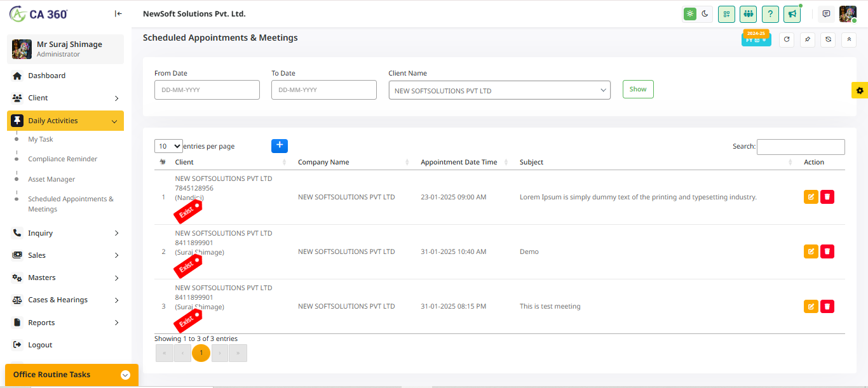This screenshot has height=388, width=868.
Task: Delete the Demo appointment
Action: [x=827, y=251]
